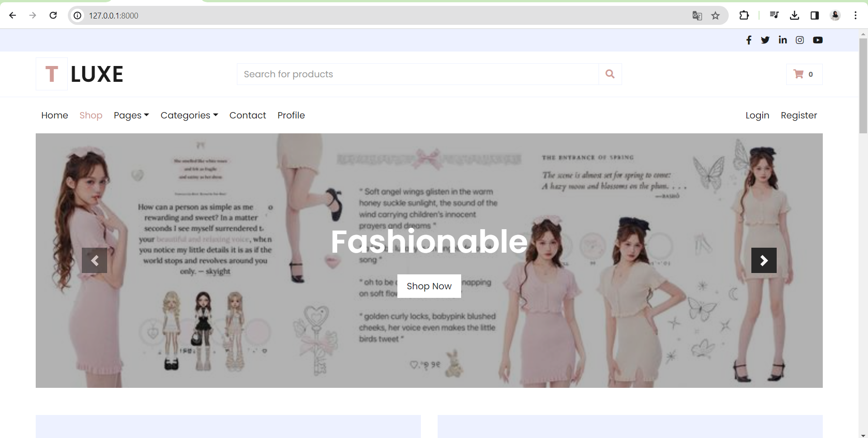868x438 pixels.
Task: Click the page's vertical scrollbar thumb
Action: pos(863,86)
